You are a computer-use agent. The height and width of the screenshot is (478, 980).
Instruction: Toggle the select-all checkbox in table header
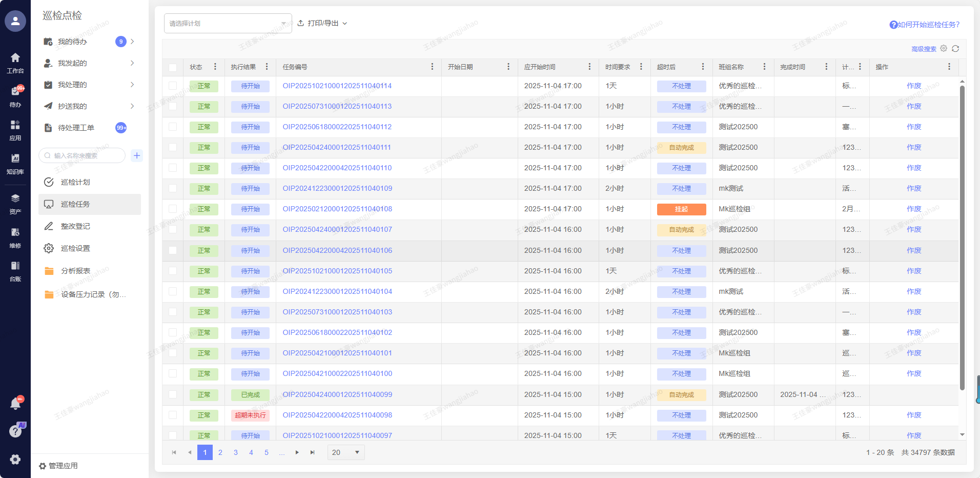(173, 67)
